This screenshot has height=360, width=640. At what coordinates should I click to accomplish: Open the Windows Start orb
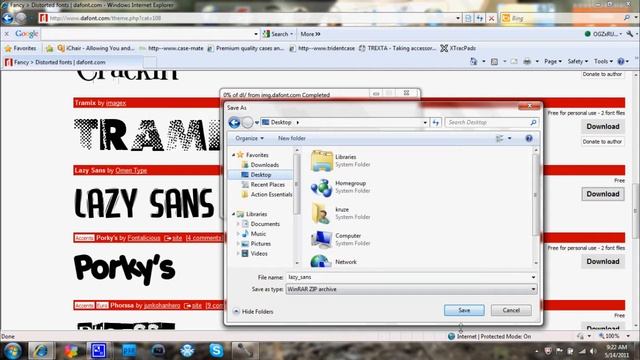(x=12, y=351)
